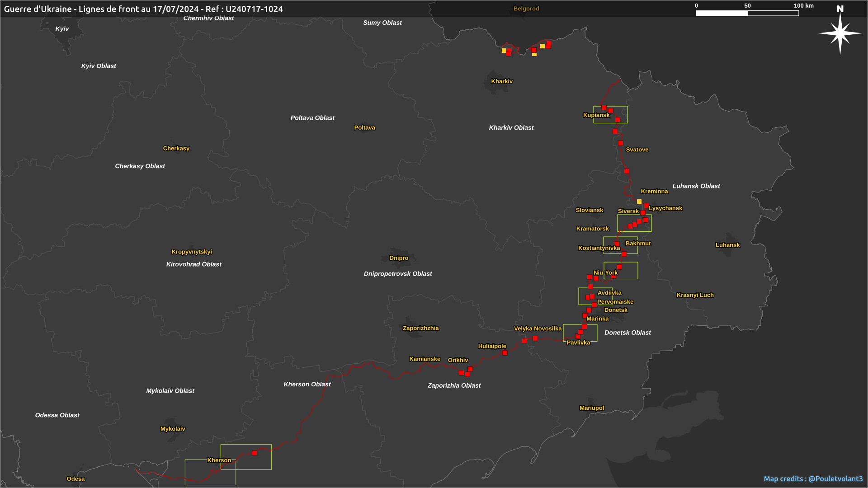Image resolution: width=868 pixels, height=488 pixels.
Task: Click the Bakhmut label
Action: click(x=638, y=243)
